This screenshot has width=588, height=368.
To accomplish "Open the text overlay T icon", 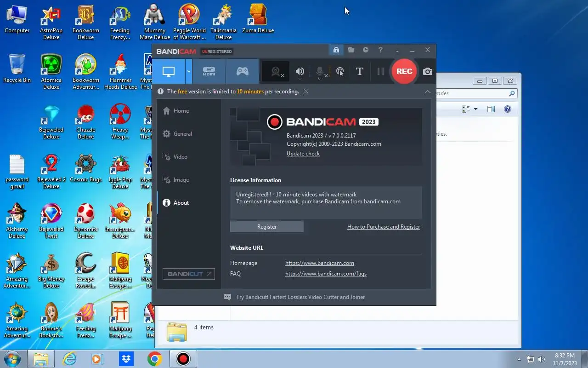I will tap(360, 71).
